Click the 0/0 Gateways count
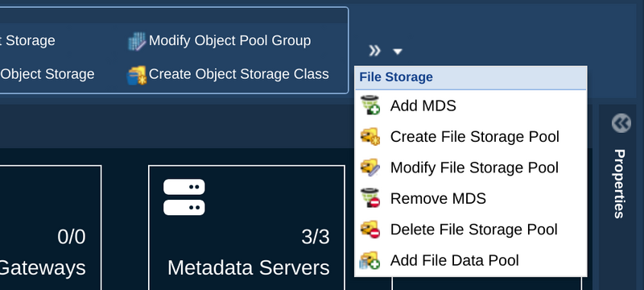Screen dimensions: 644x290 pyautogui.click(x=72, y=237)
